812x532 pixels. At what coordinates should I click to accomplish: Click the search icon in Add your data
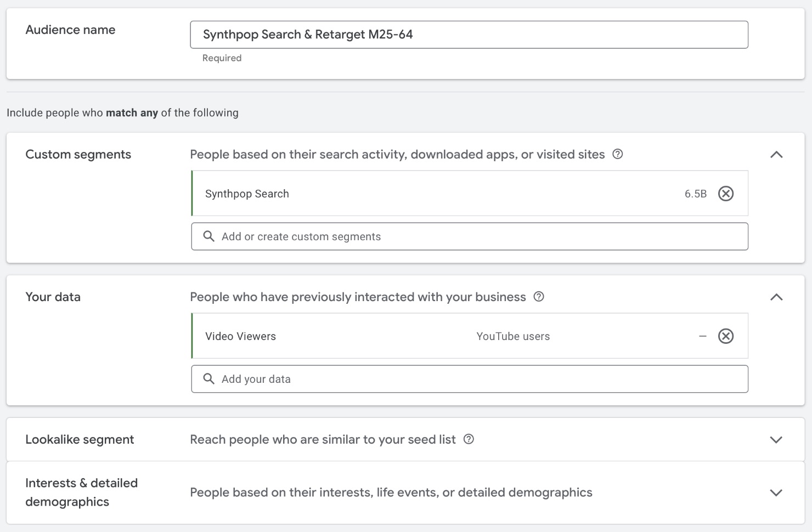[x=208, y=379]
